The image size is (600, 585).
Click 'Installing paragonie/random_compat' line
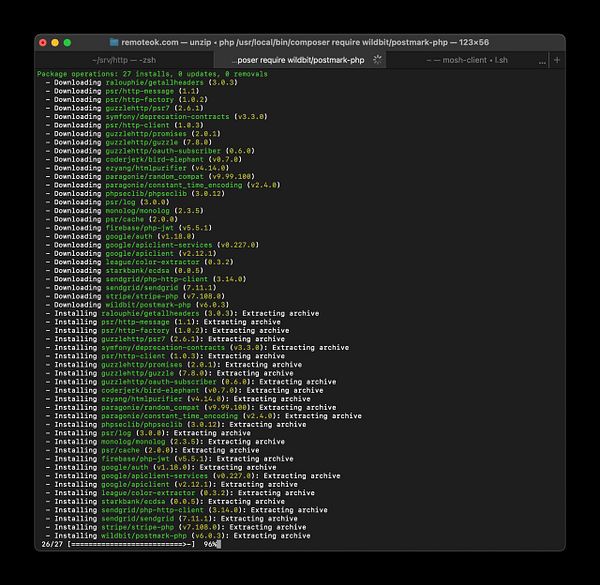(191, 407)
